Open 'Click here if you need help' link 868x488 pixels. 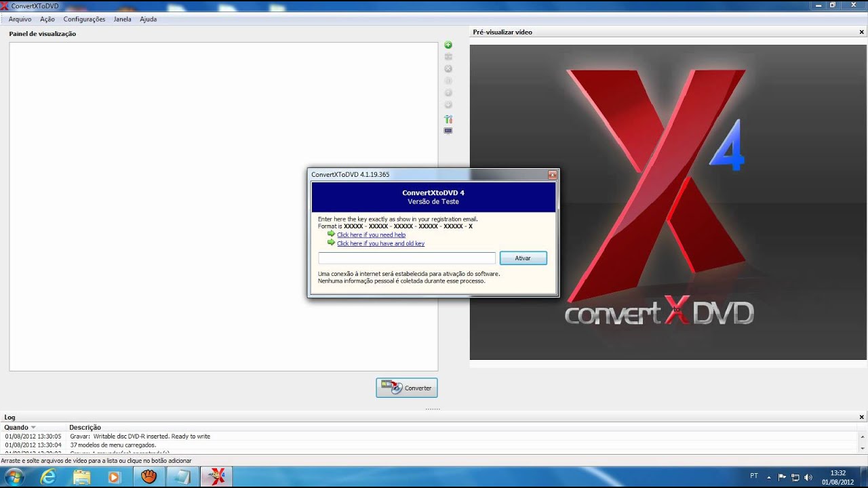(371, 235)
